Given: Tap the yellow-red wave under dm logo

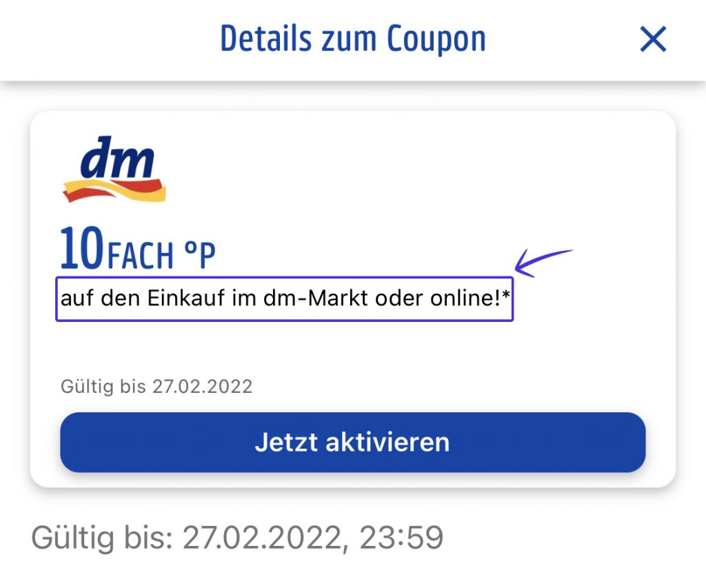Looking at the screenshot, I should pyautogui.click(x=114, y=190).
